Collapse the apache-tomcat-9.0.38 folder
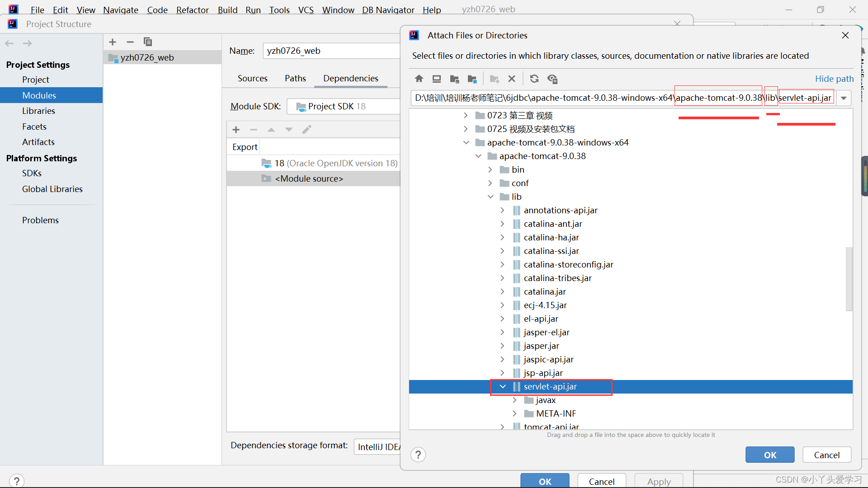This screenshot has height=488, width=868. point(478,156)
